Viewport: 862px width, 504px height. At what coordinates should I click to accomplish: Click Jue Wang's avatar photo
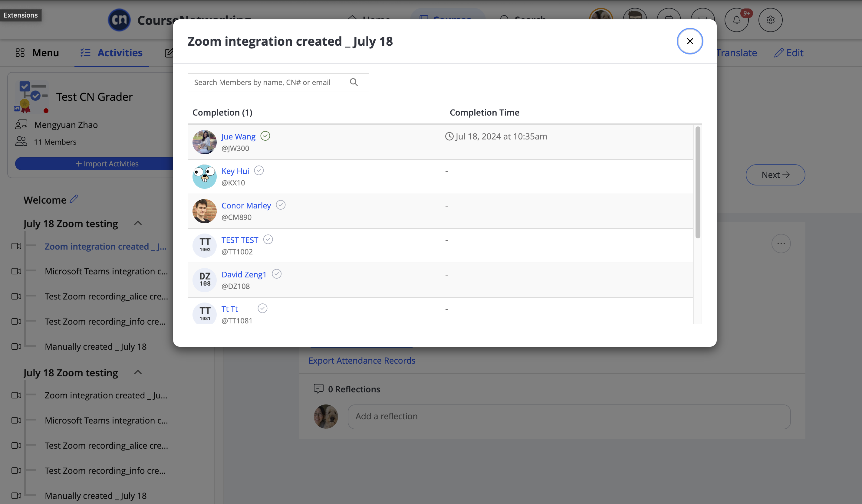[x=205, y=142]
